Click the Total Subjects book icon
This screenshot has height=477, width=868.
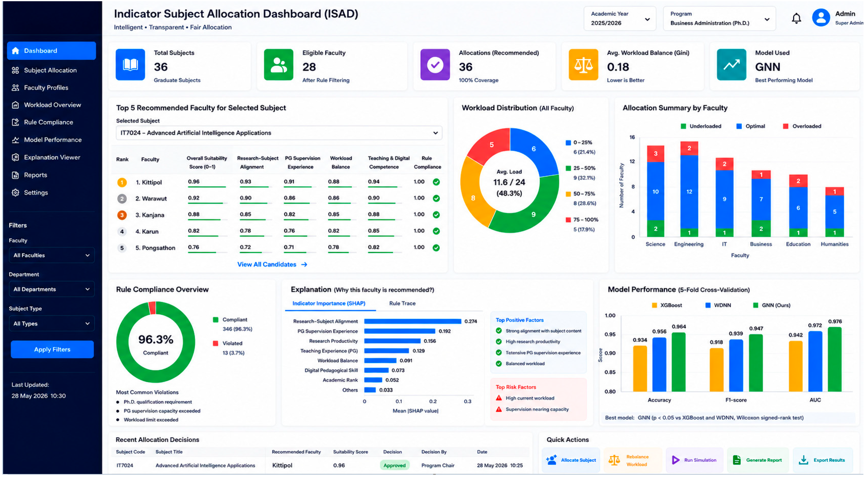pos(130,64)
